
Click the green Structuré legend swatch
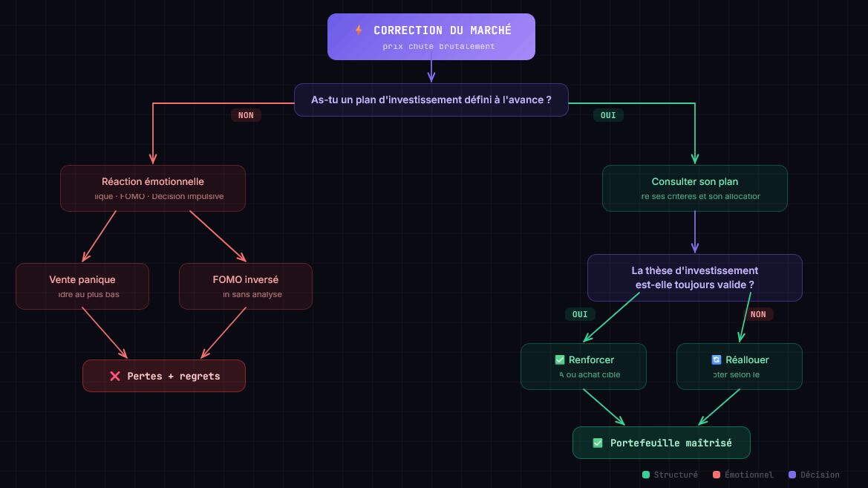tap(646, 475)
